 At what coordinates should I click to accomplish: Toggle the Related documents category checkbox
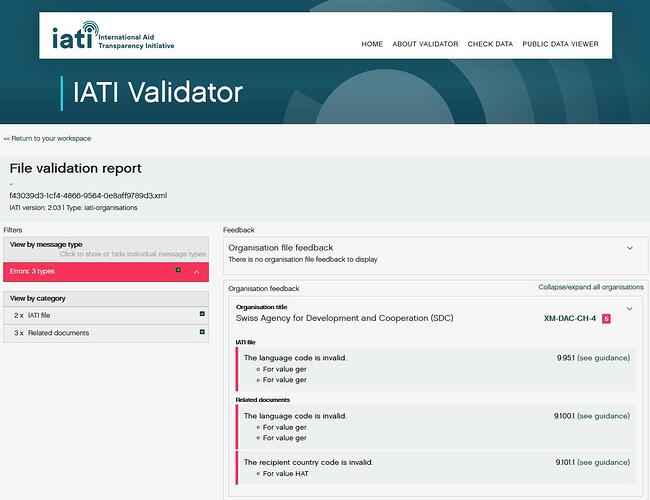tap(202, 332)
